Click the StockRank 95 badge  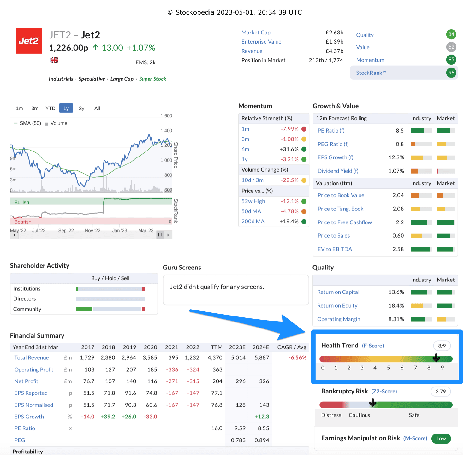451,73
